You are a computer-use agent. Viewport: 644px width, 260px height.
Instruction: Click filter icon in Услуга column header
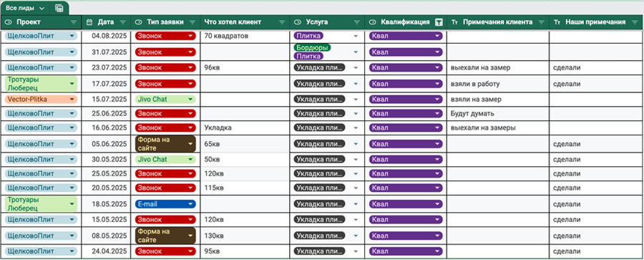click(357, 22)
